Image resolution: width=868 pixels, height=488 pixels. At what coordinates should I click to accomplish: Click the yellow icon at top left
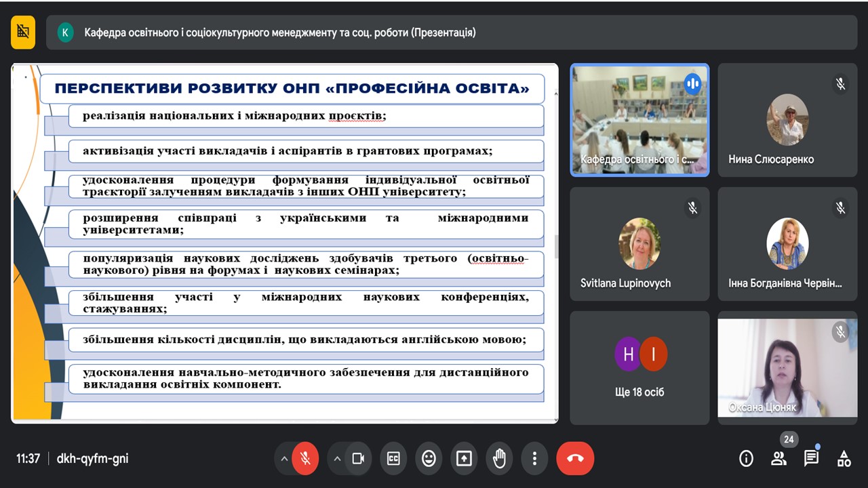pyautogui.click(x=23, y=32)
